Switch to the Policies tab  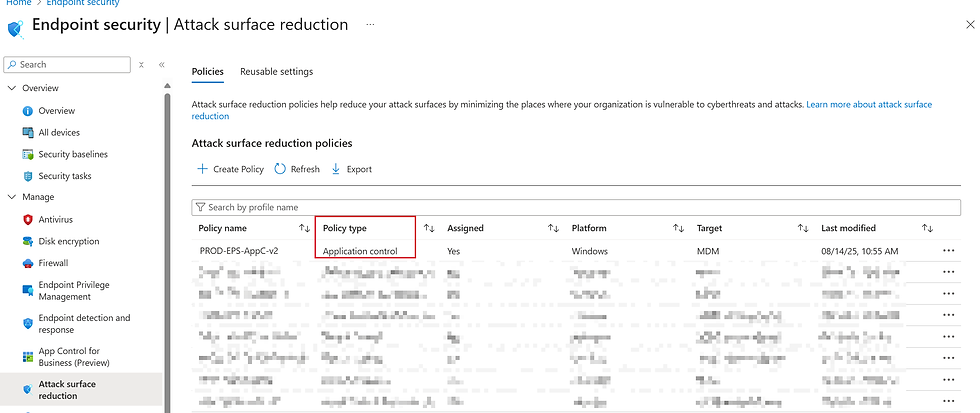pyautogui.click(x=208, y=72)
